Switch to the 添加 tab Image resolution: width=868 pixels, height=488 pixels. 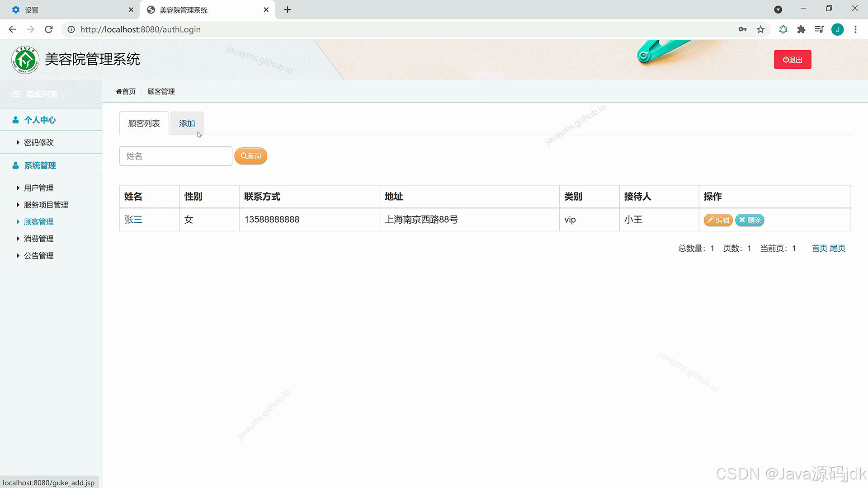coord(187,123)
